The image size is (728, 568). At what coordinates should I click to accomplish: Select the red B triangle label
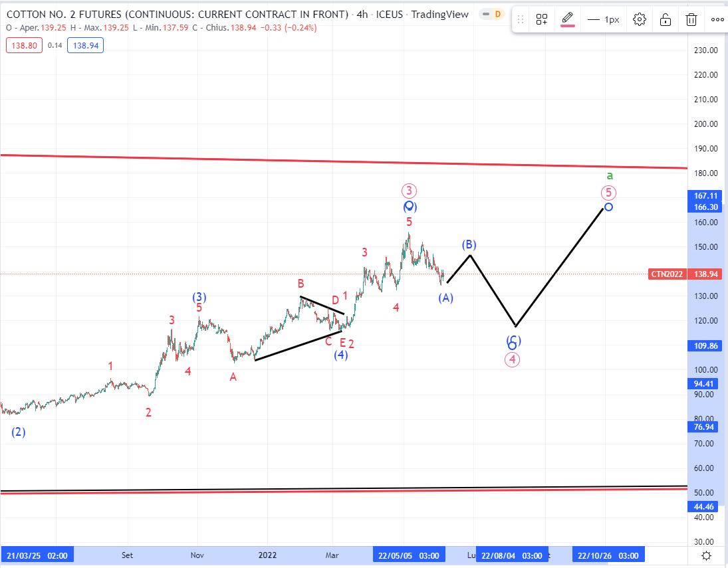[301, 284]
